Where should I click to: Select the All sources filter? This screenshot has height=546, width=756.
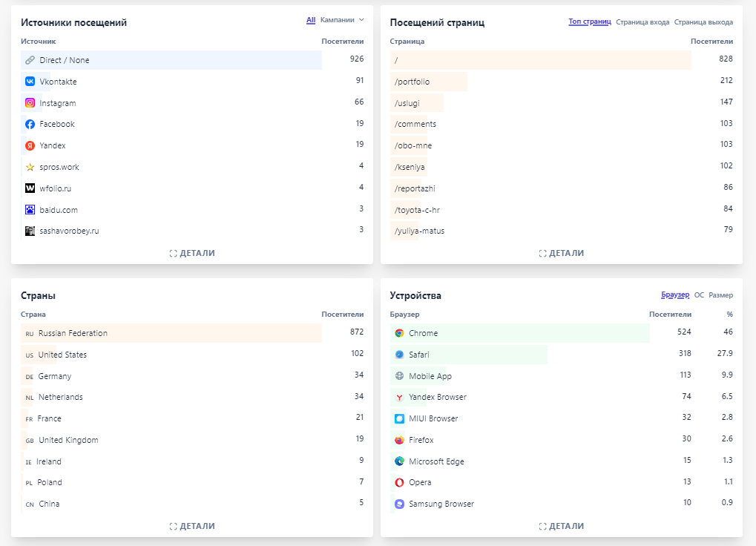(x=311, y=20)
